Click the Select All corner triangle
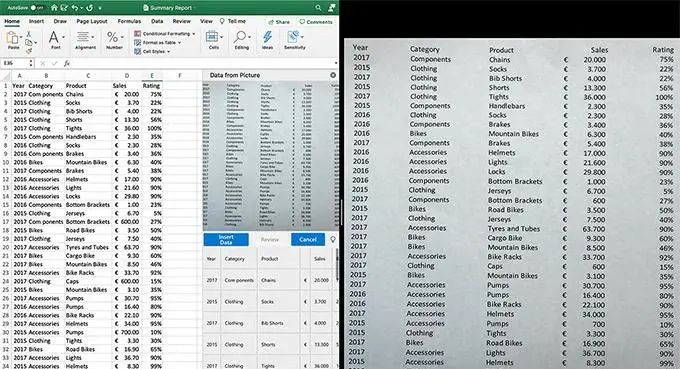This screenshot has width=680, height=369. coord(6,75)
